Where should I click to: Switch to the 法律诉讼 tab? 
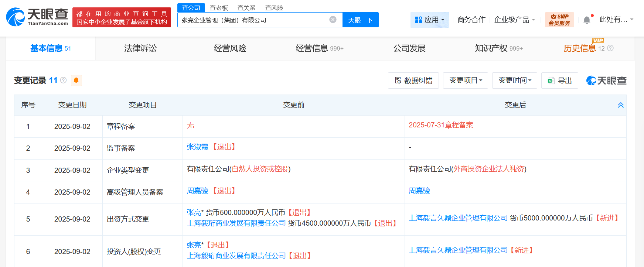coord(140,48)
